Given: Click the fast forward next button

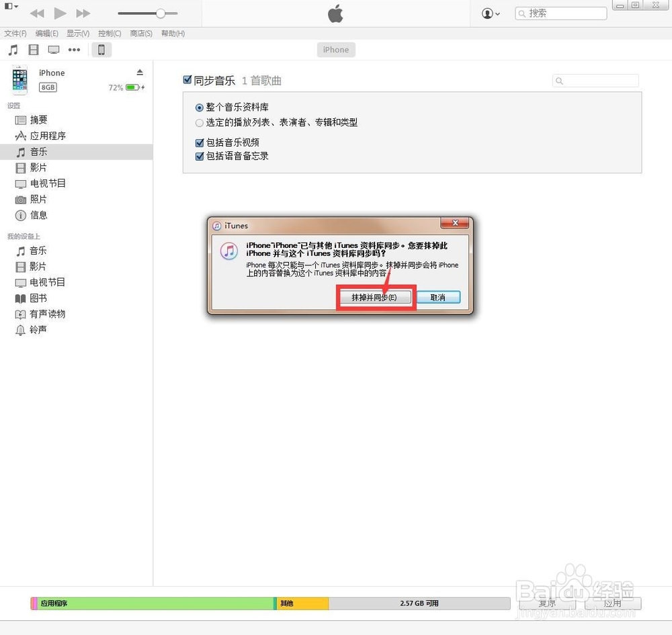Looking at the screenshot, I should click(x=83, y=13).
